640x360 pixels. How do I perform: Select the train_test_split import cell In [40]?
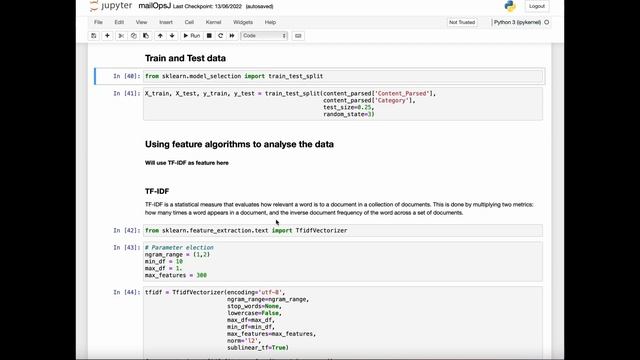[343, 76]
